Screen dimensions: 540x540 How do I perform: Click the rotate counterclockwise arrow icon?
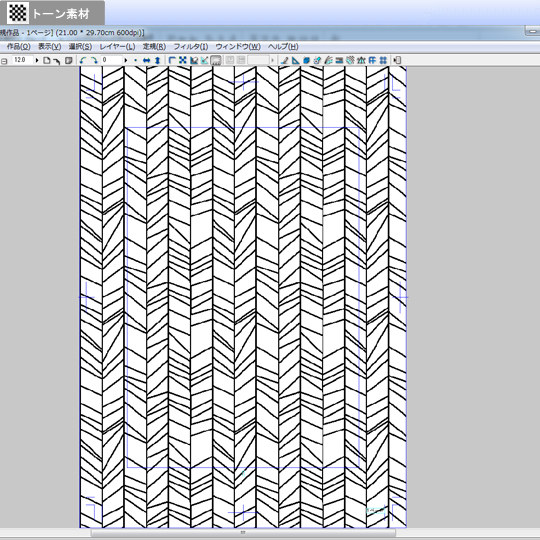click(83, 60)
